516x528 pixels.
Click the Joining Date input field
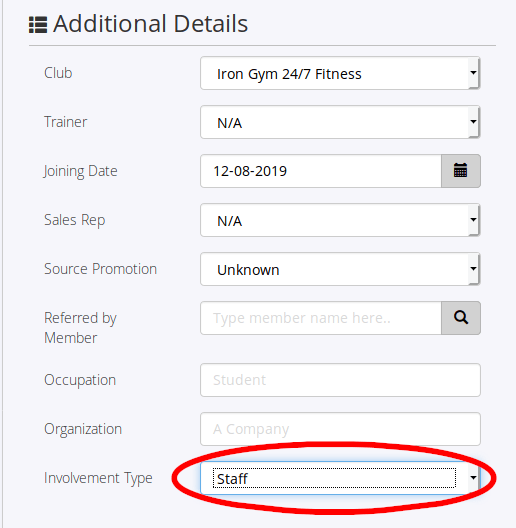(321, 171)
